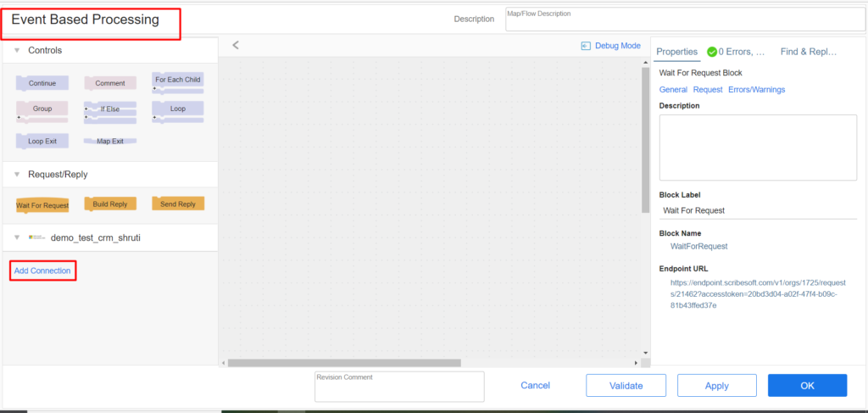The width and height of the screenshot is (868, 413).
Task: Click the canvas vertical scrollbar thumb
Action: coord(645,140)
